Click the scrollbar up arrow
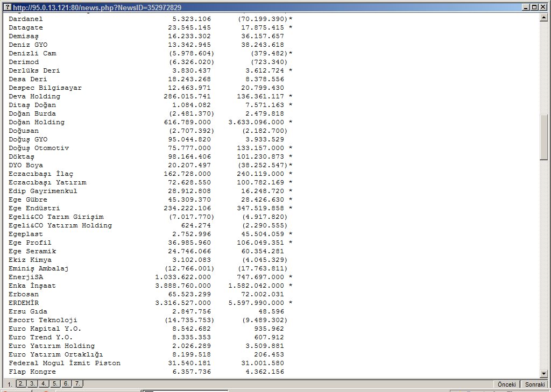This screenshot has width=551, height=392. point(544,17)
